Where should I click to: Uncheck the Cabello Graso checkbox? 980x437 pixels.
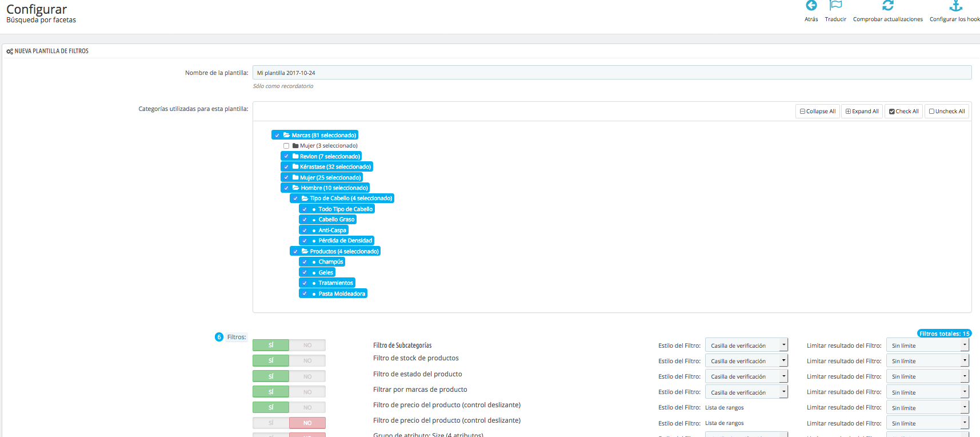(x=305, y=220)
